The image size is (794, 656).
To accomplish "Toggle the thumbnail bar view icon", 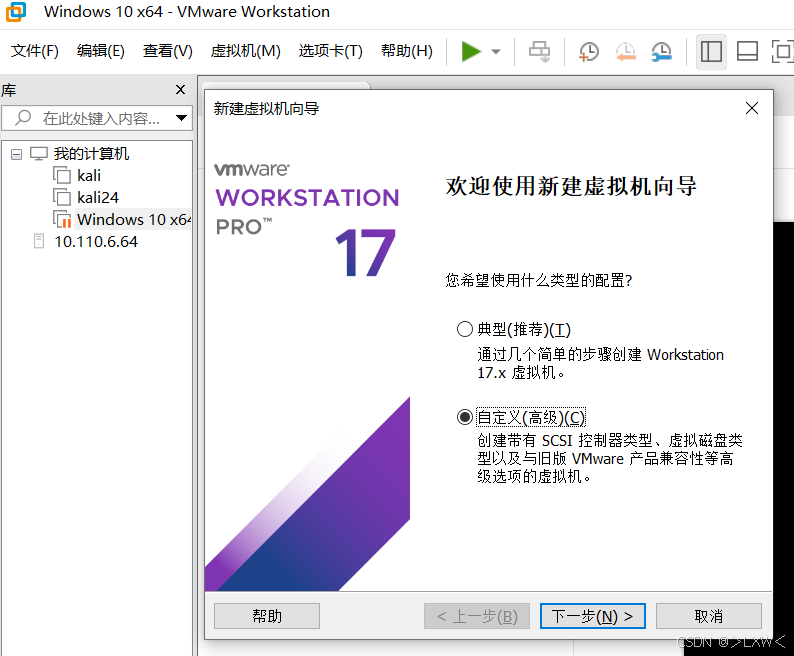I will tap(747, 52).
